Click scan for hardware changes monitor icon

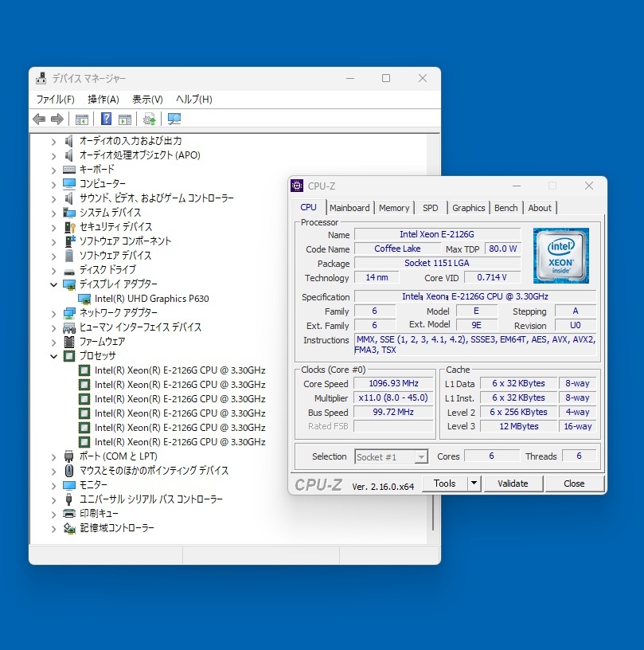point(174,119)
